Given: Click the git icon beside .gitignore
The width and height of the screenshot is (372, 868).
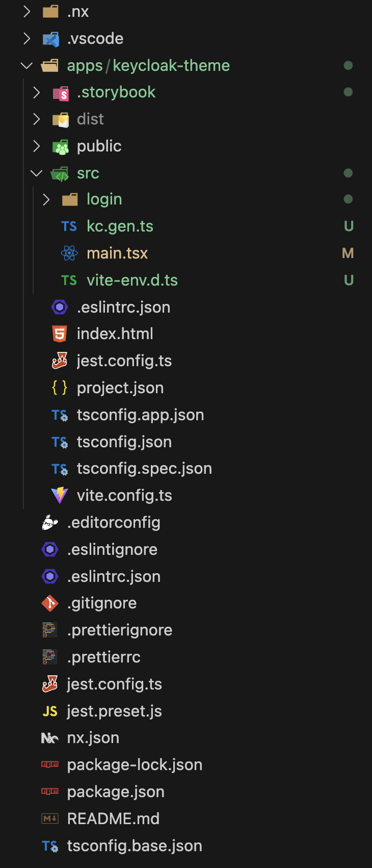Looking at the screenshot, I should coord(50,603).
